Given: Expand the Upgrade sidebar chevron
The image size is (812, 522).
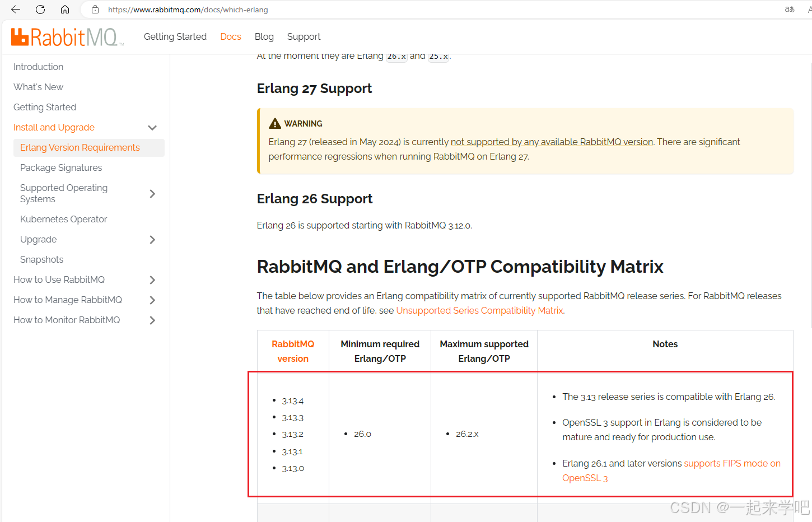Looking at the screenshot, I should [x=152, y=240].
